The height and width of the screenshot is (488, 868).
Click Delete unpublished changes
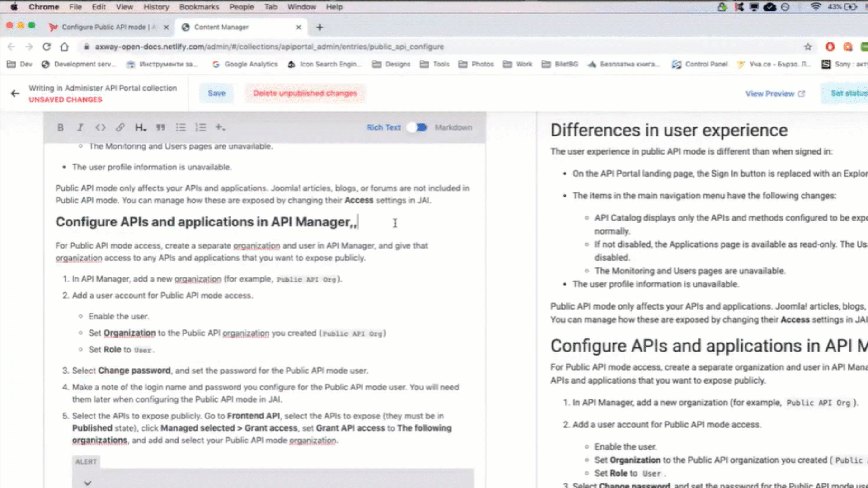click(305, 93)
